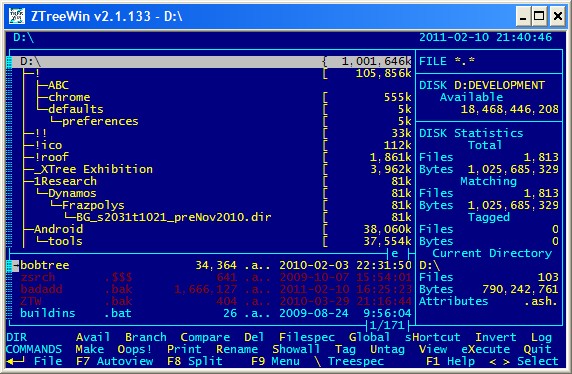Click the Make command

[x=89, y=349]
